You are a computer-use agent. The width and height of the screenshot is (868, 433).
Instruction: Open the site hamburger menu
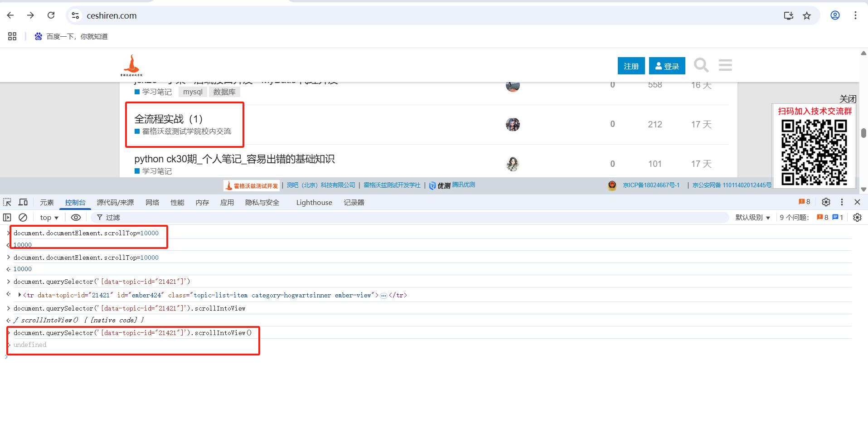(x=725, y=65)
